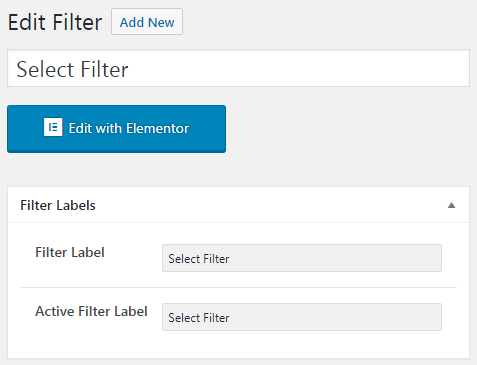Viewport: 477px width, 365px height.
Task: Open the editor with Edit with Elementor
Action: (x=116, y=129)
